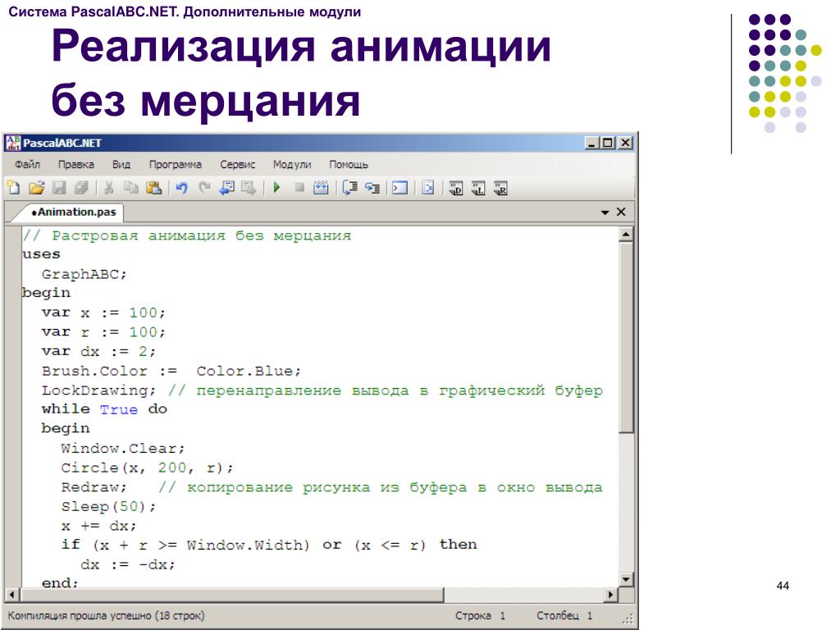Open the tab list dropdown arrow
Screen dimensions: 840x630
click(605, 212)
